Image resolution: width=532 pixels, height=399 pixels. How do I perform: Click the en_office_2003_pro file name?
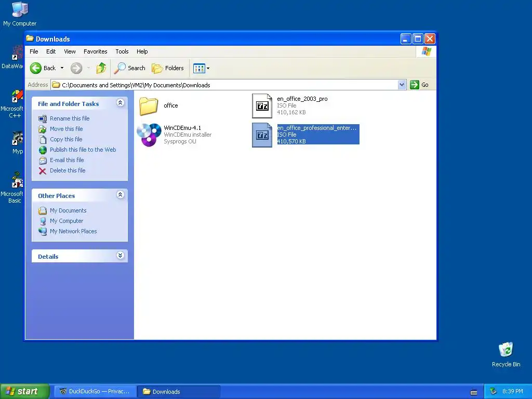[302, 99]
